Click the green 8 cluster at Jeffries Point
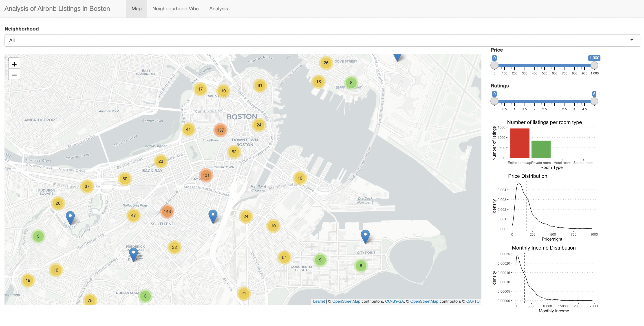The image size is (644, 326). pyautogui.click(x=351, y=83)
